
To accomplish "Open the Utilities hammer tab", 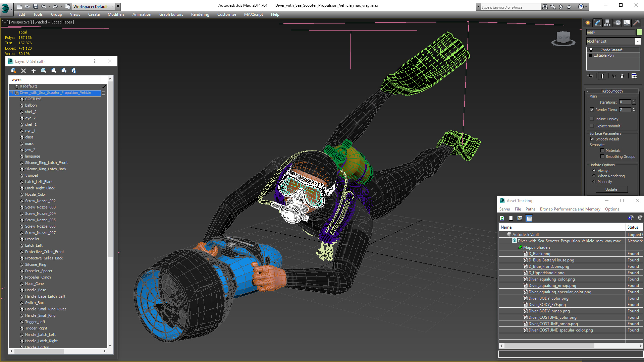I will coord(636,23).
